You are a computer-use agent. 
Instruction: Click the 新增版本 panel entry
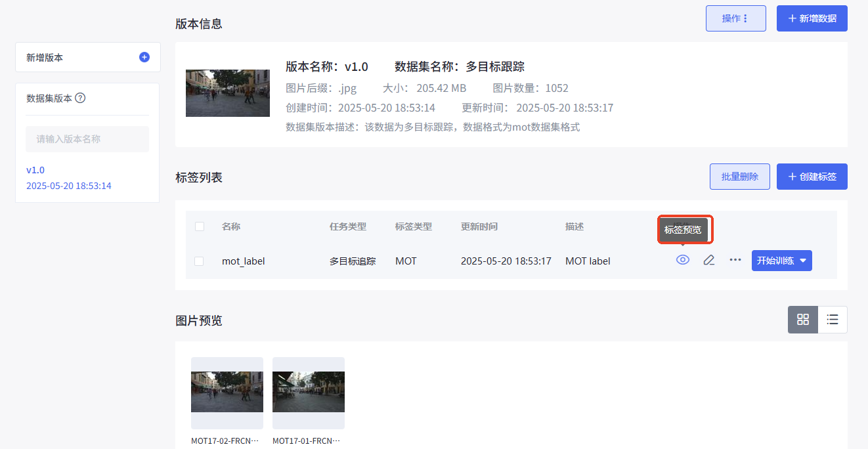88,58
